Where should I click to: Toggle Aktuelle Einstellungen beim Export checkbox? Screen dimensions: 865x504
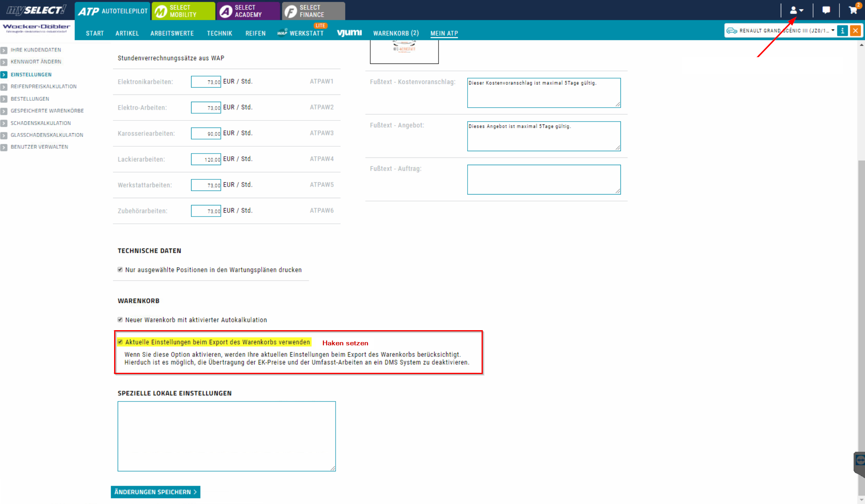(120, 342)
